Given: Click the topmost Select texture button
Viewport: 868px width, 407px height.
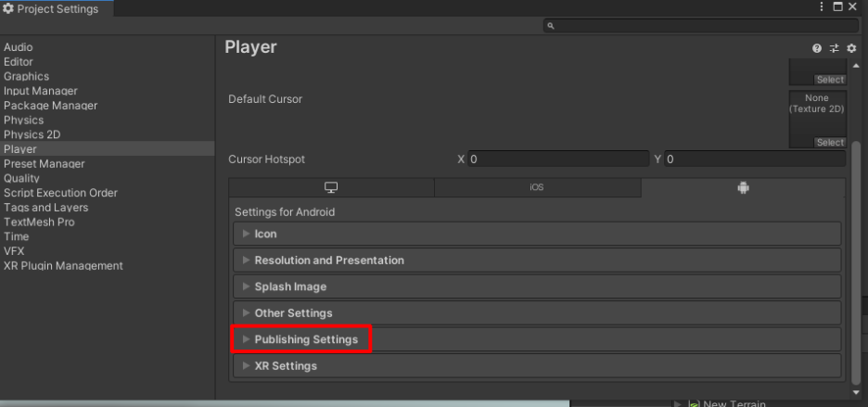Looking at the screenshot, I should [x=830, y=80].
